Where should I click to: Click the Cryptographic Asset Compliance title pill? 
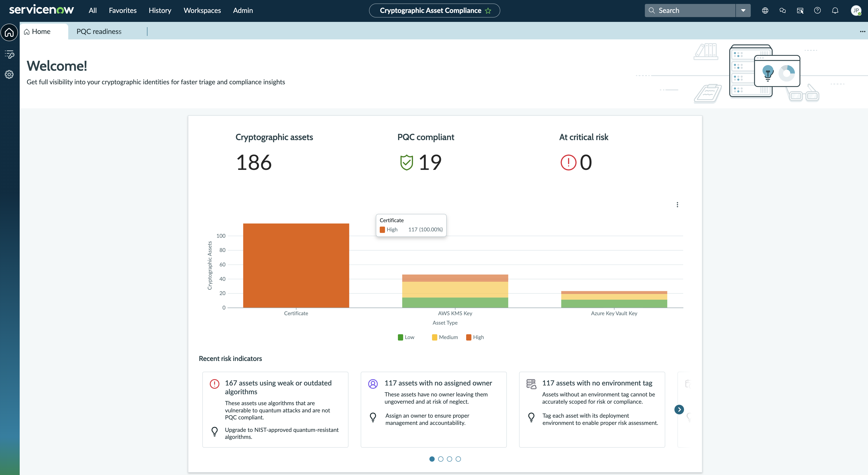coord(434,11)
